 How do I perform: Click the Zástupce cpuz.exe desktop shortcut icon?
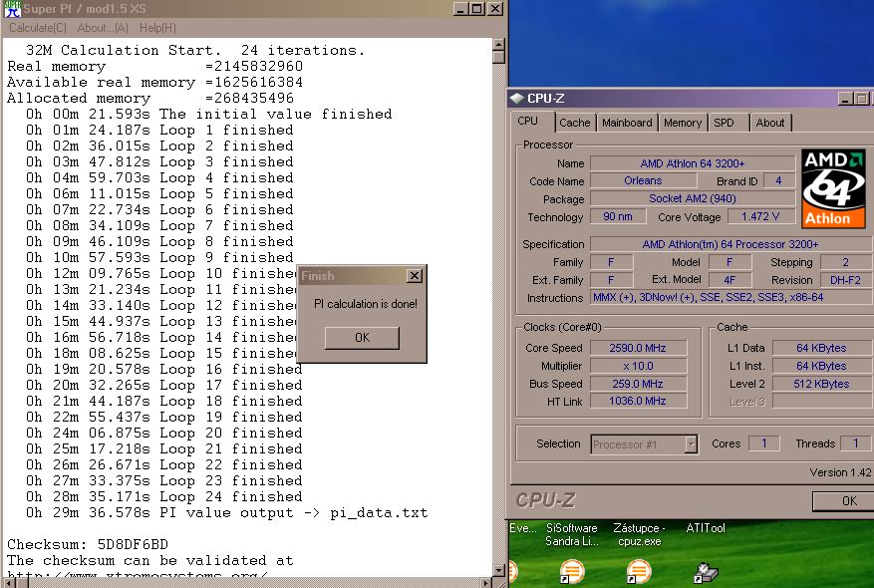[x=639, y=571]
